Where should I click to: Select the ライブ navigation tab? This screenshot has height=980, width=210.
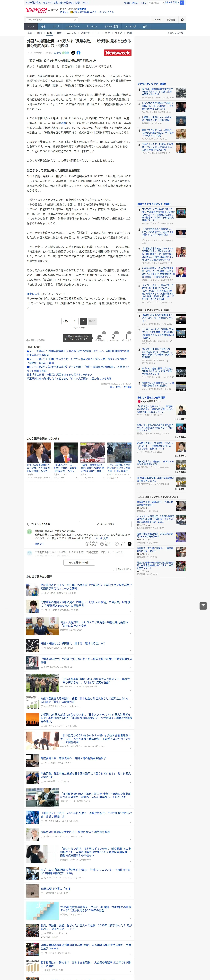[56, 27]
